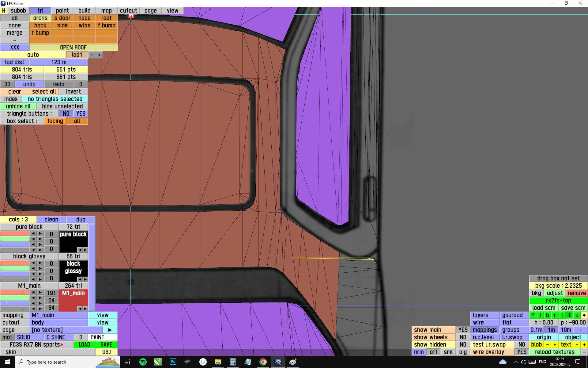Click the bkg scale value field

coord(558,286)
